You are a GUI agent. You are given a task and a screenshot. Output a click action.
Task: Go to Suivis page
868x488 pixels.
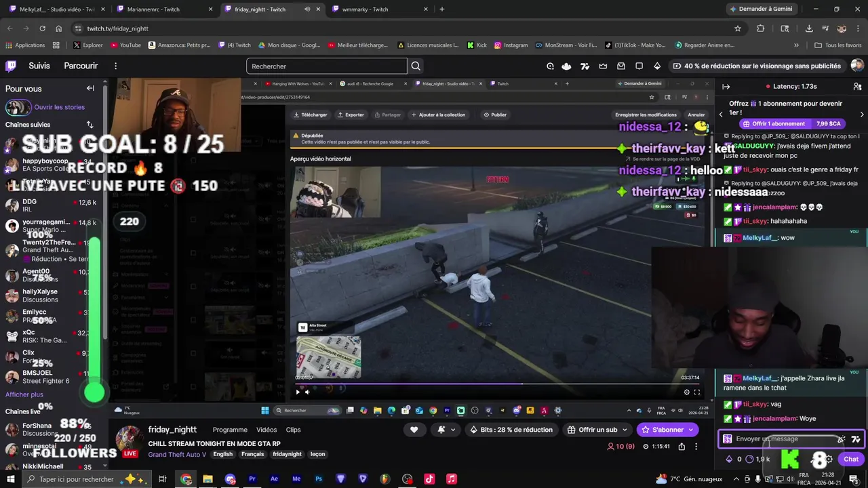(x=39, y=66)
